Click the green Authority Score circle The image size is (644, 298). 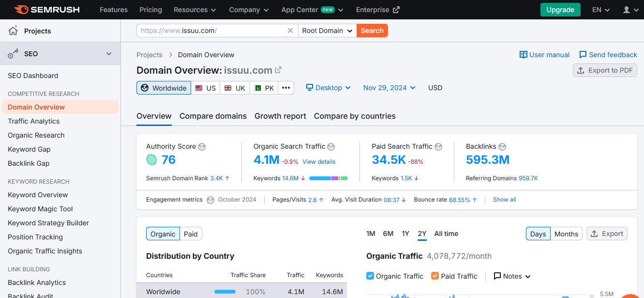(151, 159)
